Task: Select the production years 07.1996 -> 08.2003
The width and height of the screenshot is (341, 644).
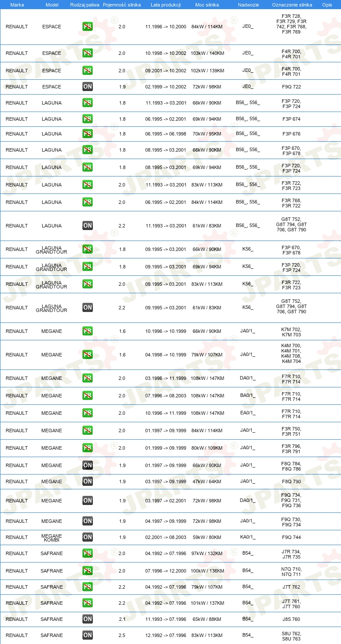Action: point(166,396)
